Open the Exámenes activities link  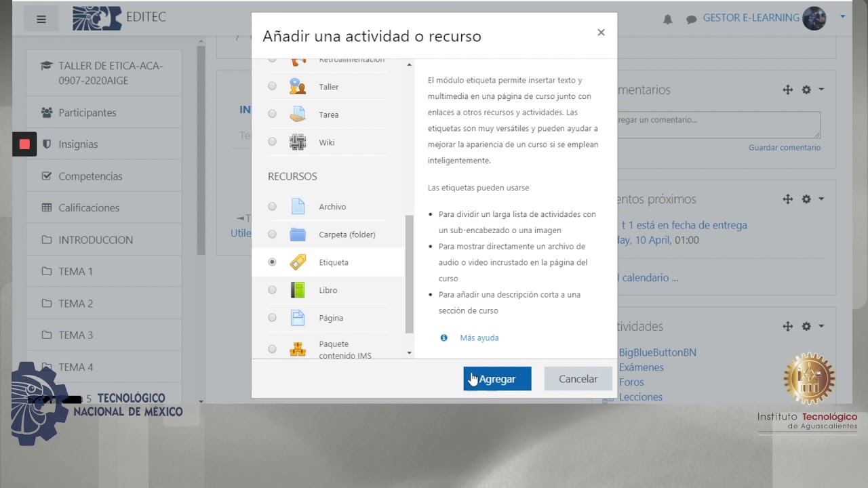(x=642, y=367)
